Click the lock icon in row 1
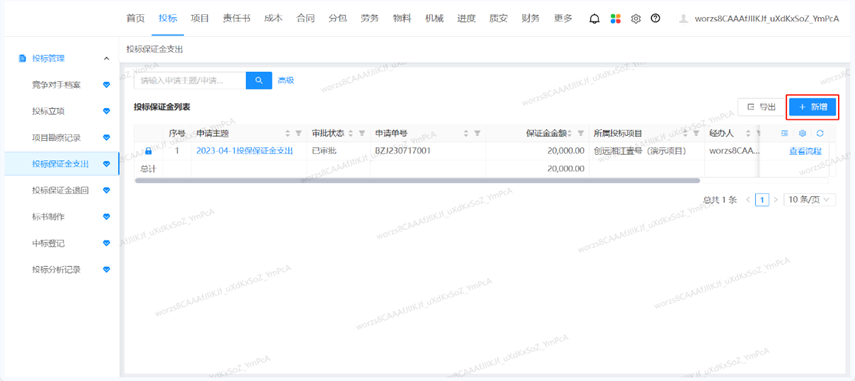Image resolution: width=855 pixels, height=381 pixels. click(x=148, y=151)
